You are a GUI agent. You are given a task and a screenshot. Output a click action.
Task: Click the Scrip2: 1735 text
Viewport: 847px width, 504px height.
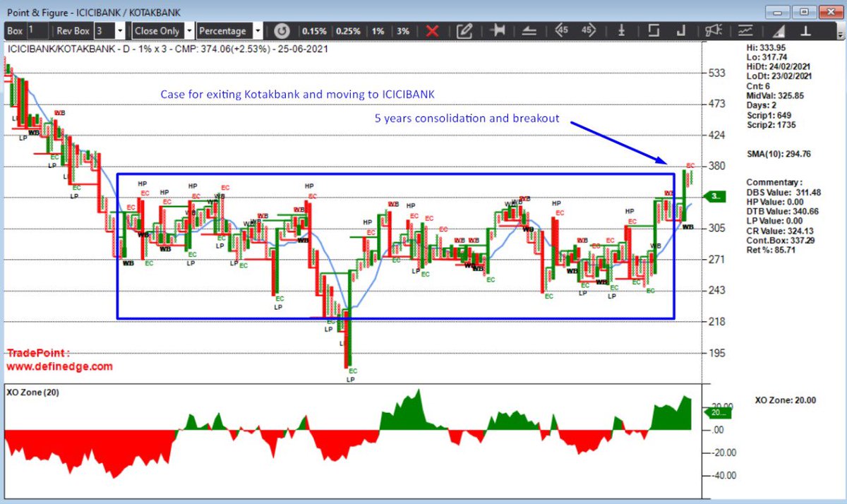pyautogui.click(x=771, y=124)
